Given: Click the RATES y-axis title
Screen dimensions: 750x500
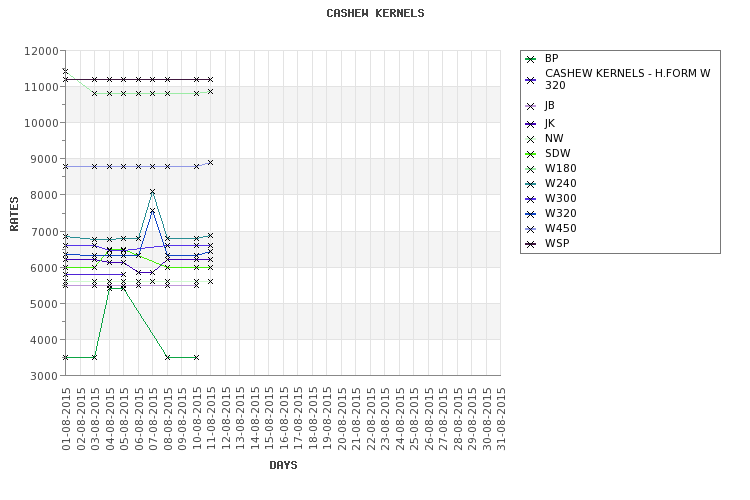Looking at the screenshot, I should click(14, 213).
